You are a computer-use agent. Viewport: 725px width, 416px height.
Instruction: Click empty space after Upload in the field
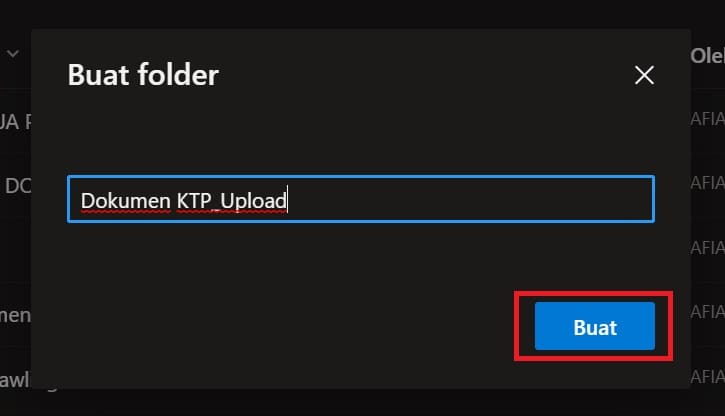point(467,199)
